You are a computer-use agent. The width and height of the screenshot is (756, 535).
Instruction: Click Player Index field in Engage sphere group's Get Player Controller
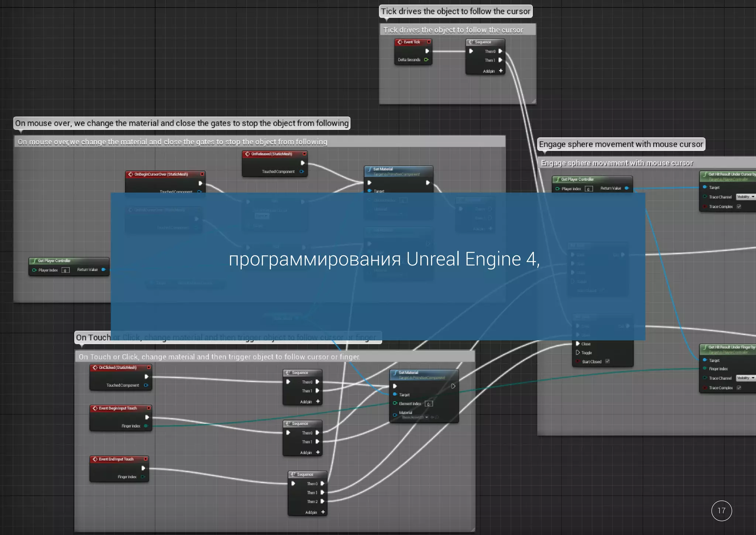589,189
